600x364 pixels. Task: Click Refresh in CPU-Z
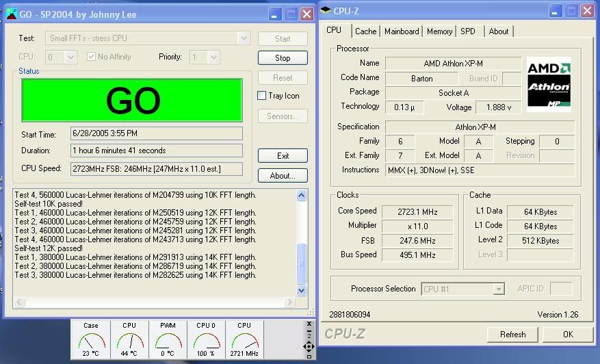512,335
